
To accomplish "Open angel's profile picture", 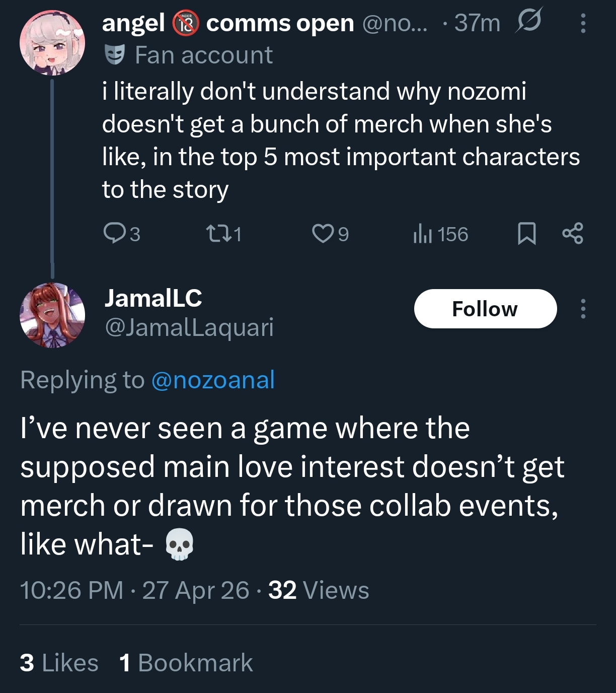I will coord(52,43).
